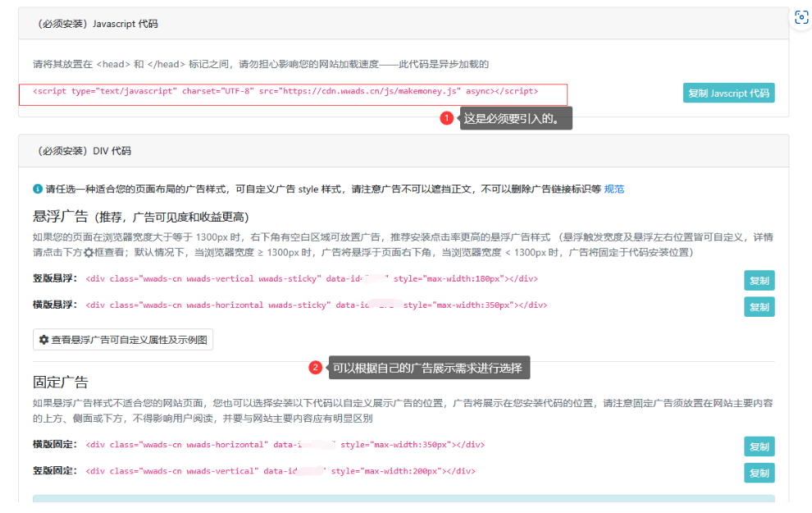812x513 pixels.
Task: Copy the 横版固定 div code
Action: pyautogui.click(x=760, y=447)
